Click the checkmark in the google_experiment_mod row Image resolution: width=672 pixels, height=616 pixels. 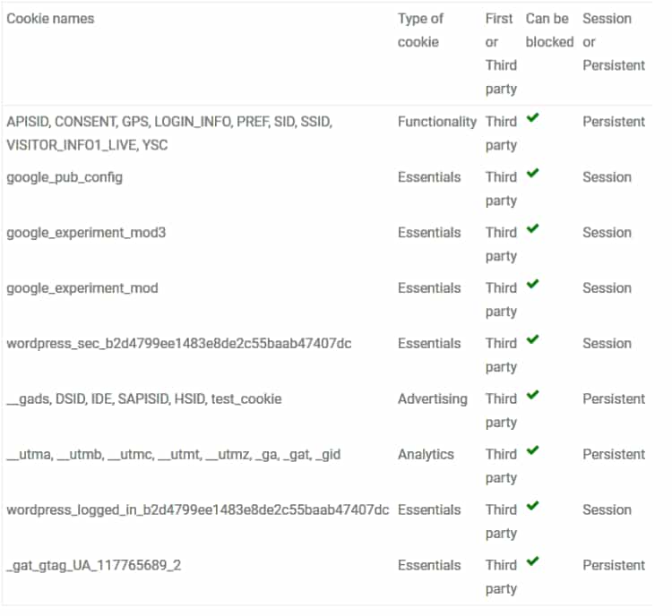[x=532, y=284]
